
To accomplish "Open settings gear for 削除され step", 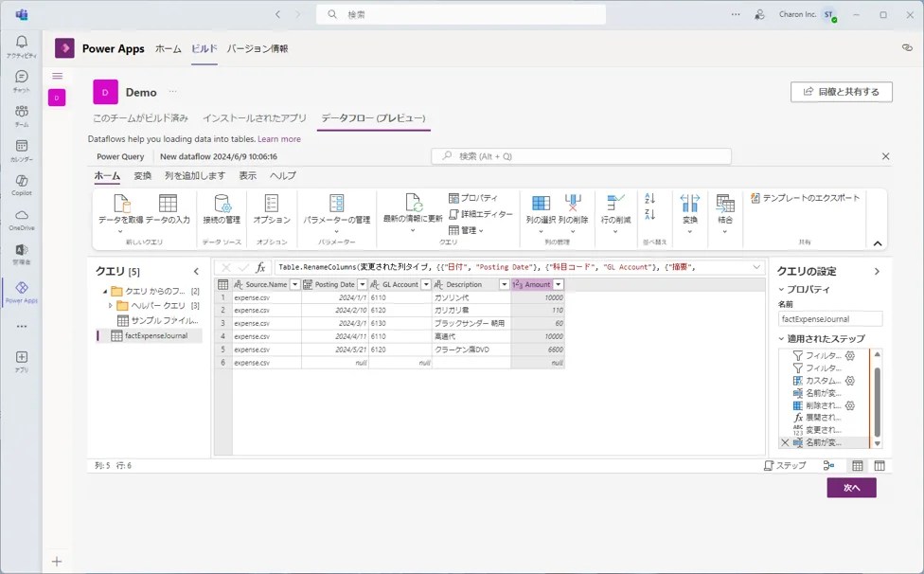I will 850,405.
